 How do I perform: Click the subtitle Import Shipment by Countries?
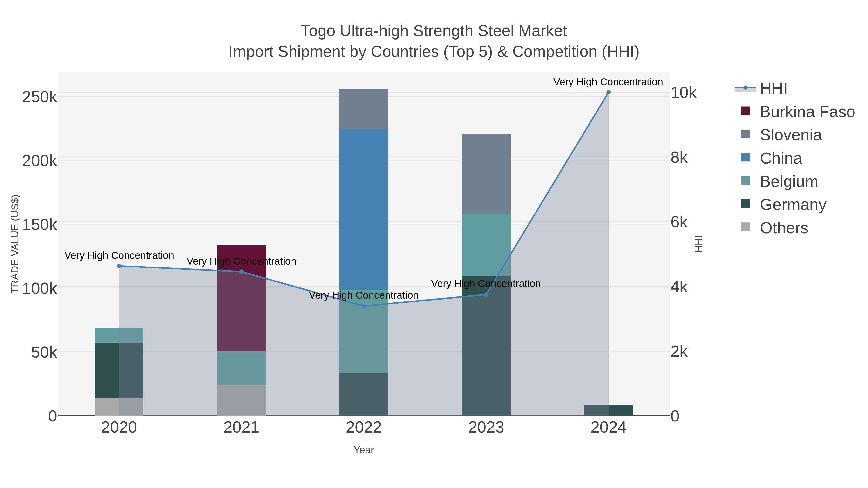tap(434, 52)
